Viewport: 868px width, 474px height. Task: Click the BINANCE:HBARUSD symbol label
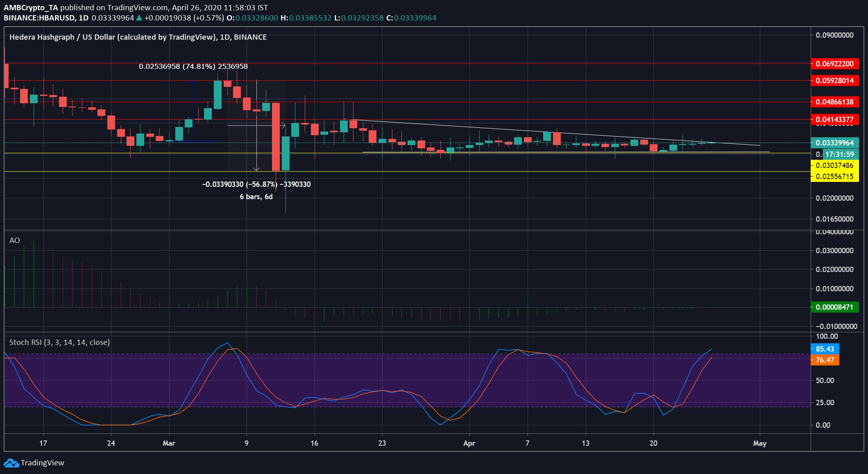click(x=40, y=18)
